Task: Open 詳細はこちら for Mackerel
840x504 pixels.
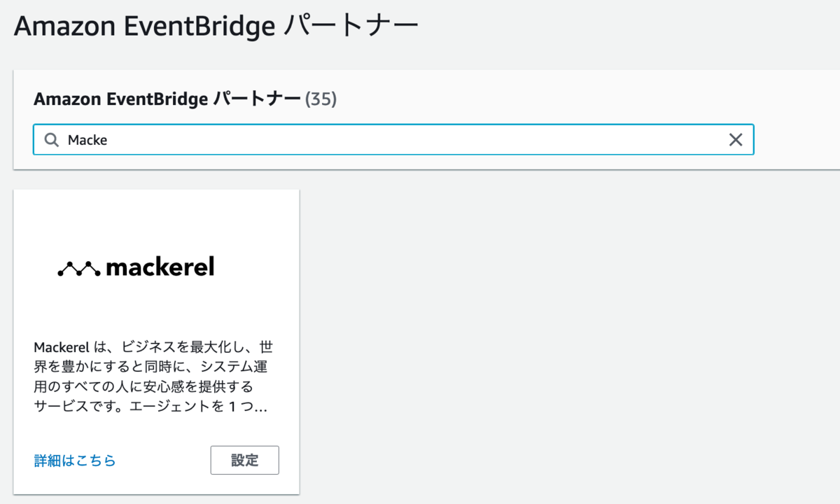Action: point(76,460)
